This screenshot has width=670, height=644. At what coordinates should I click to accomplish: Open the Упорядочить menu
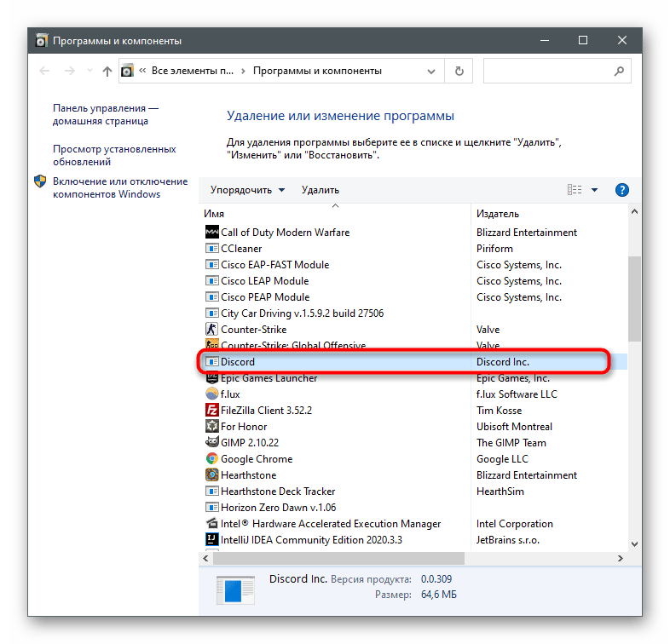(x=247, y=190)
